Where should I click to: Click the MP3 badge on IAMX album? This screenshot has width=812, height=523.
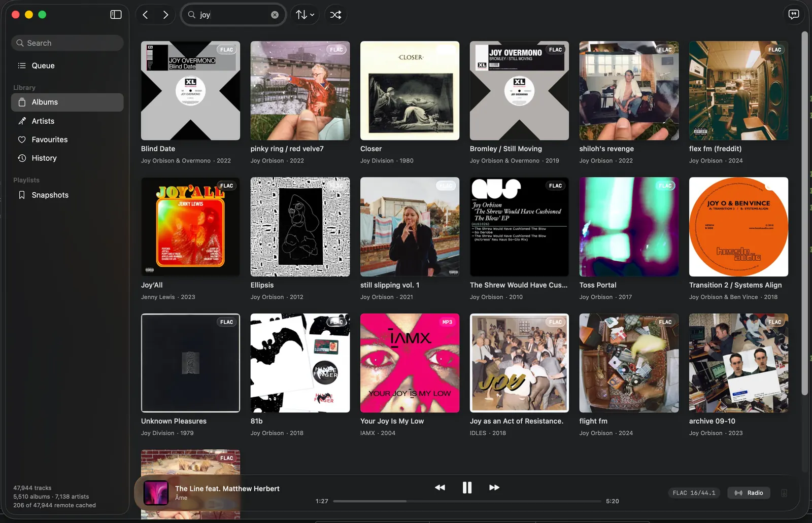coord(447,322)
